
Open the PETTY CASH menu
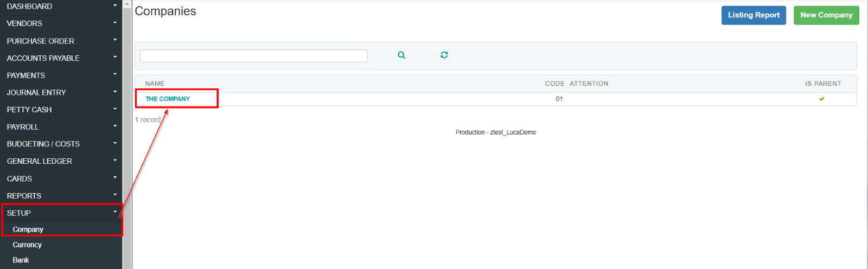click(29, 110)
